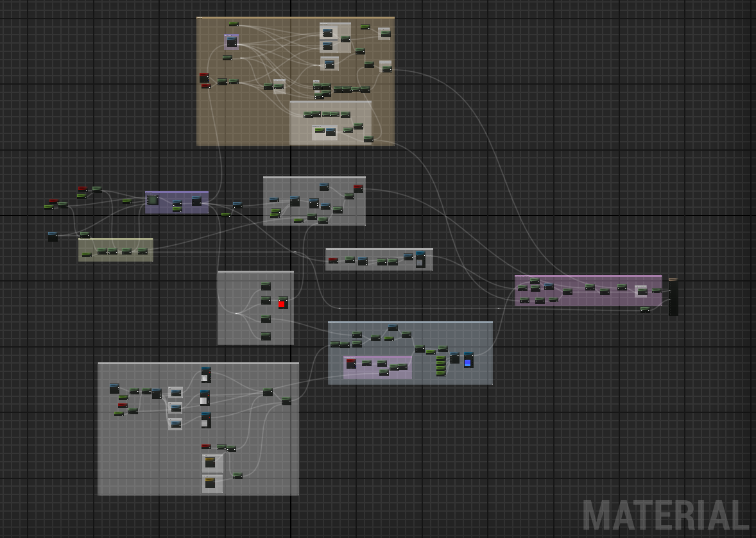Select the blue node inside the bottom blue comment group
Viewport: 756px width, 538px height.
467,361
